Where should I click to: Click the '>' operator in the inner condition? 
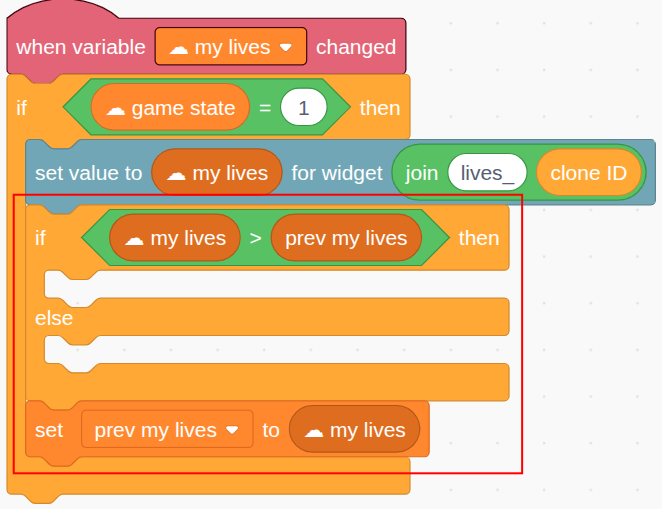pos(255,238)
